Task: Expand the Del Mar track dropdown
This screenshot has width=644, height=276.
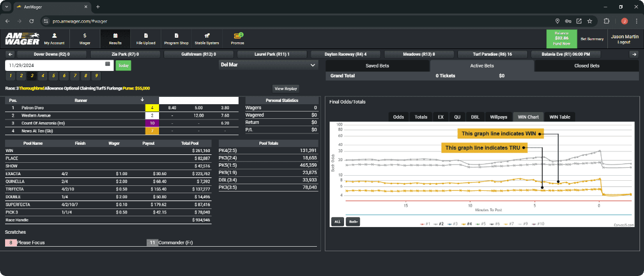Action: coord(268,65)
